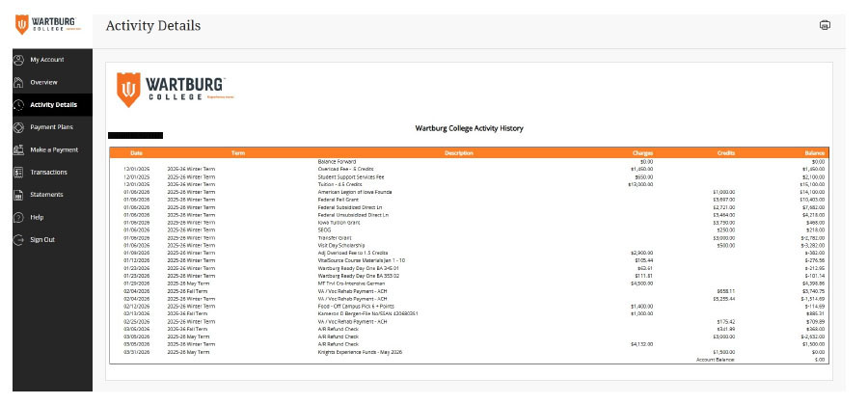Click the $13,000.00 tuition charge amount
The width and height of the screenshot is (868, 404).
coord(640,184)
